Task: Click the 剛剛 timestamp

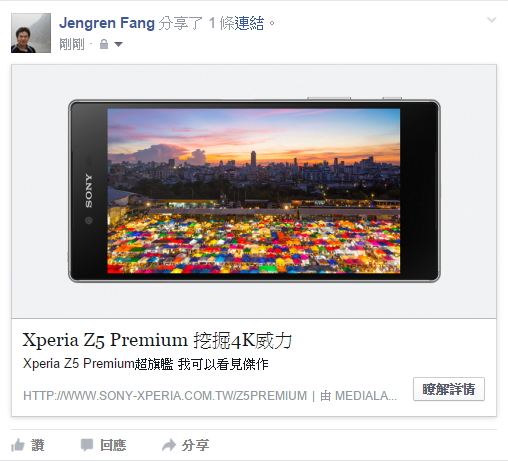Action: click(72, 44)
